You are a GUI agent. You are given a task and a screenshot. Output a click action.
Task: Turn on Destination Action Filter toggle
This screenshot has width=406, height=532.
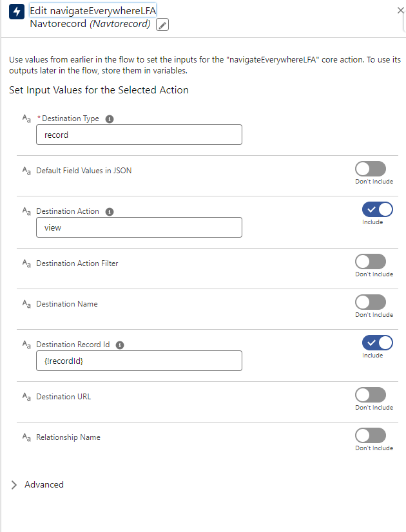371,261
